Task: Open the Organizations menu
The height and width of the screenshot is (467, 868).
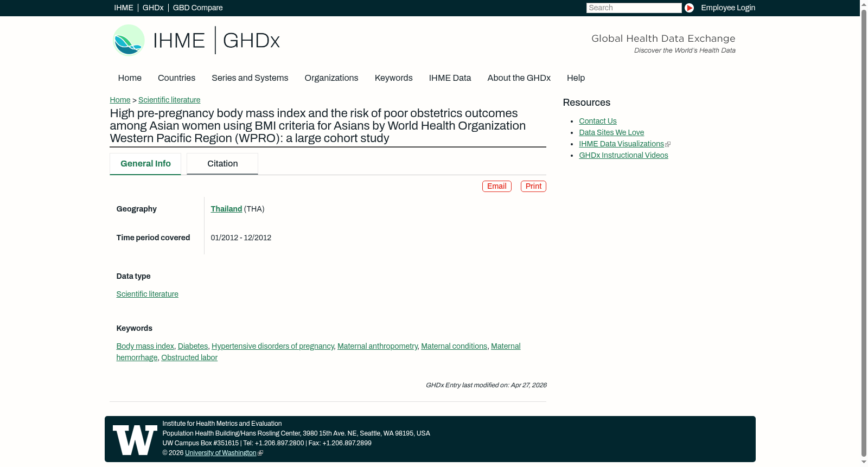Action: pyautogui.click(x=331, y=78)
